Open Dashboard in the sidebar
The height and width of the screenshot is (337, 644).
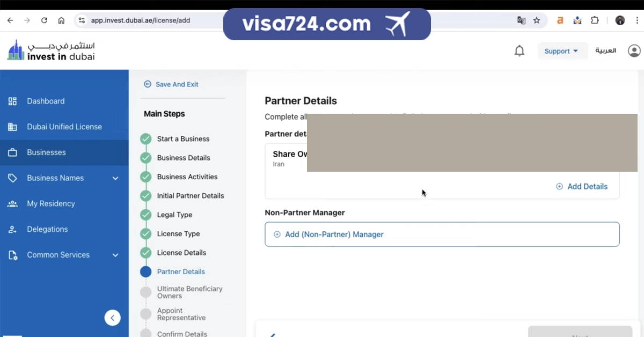[46, 101]
